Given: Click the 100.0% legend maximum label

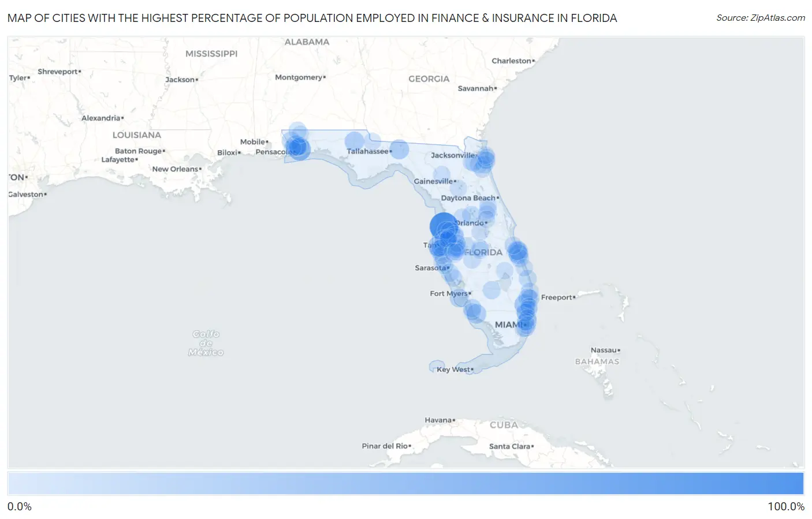Looking at the screenshot, I should [785, 507].
